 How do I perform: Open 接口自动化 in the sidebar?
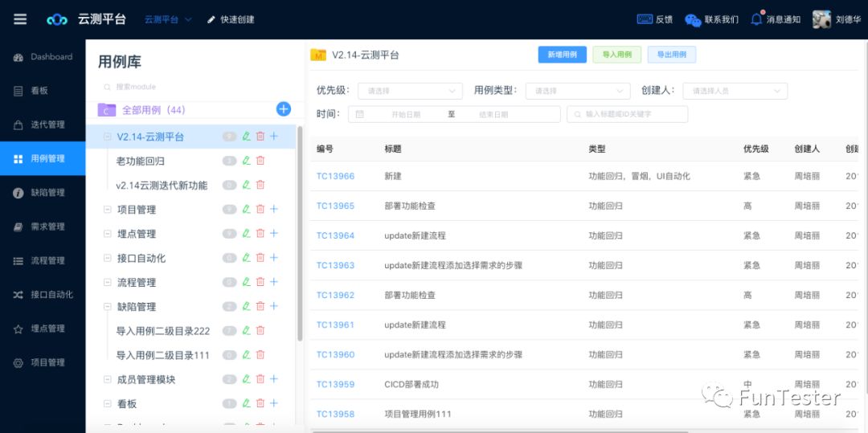pyautogui.click(x=43, y=295)
